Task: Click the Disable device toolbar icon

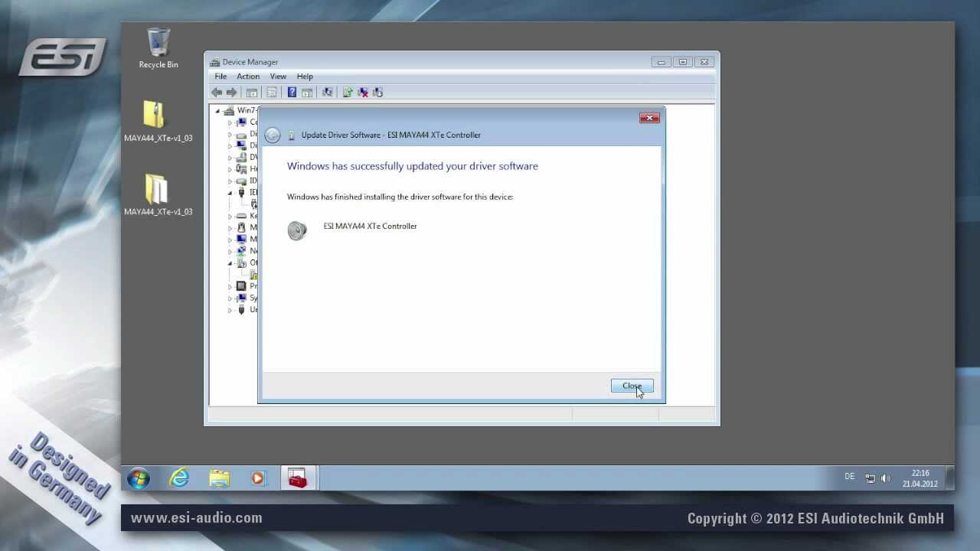Action: click(x=378, y=93)
